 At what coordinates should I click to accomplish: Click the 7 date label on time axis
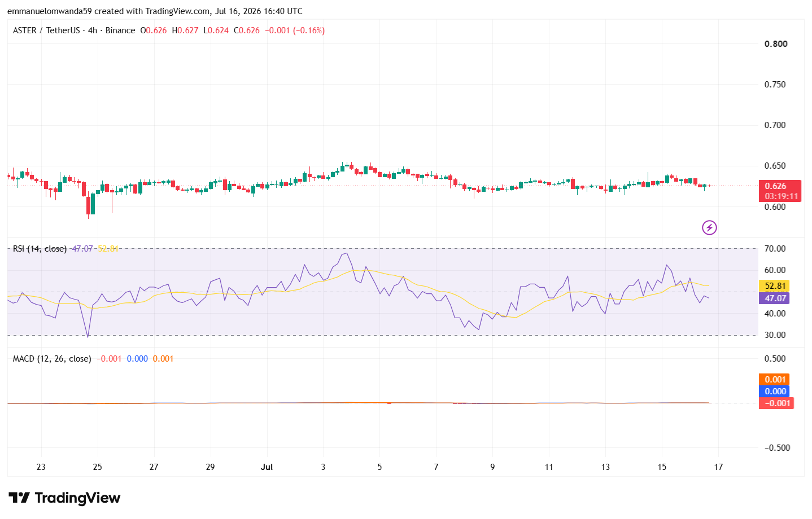(436, 467)
